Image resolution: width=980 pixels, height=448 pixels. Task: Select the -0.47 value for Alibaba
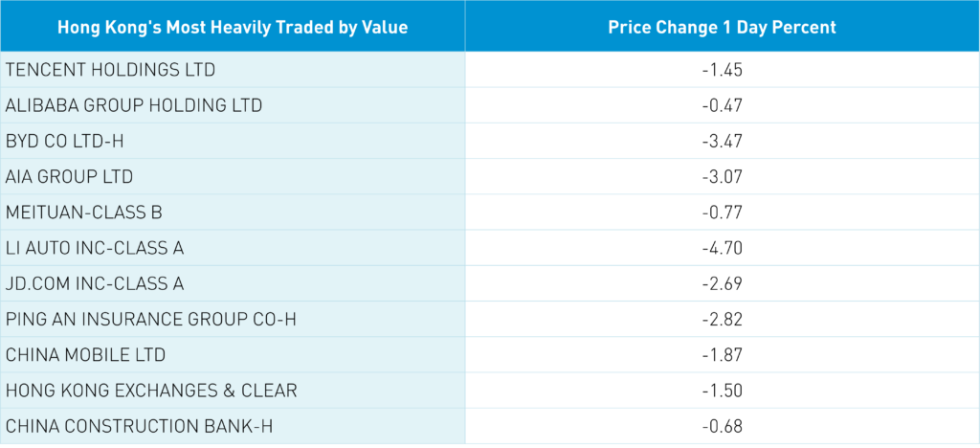[722, 105]
